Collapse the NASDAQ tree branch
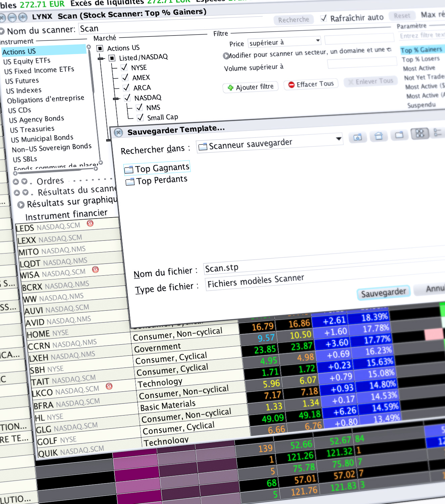 tap(116, 99)
